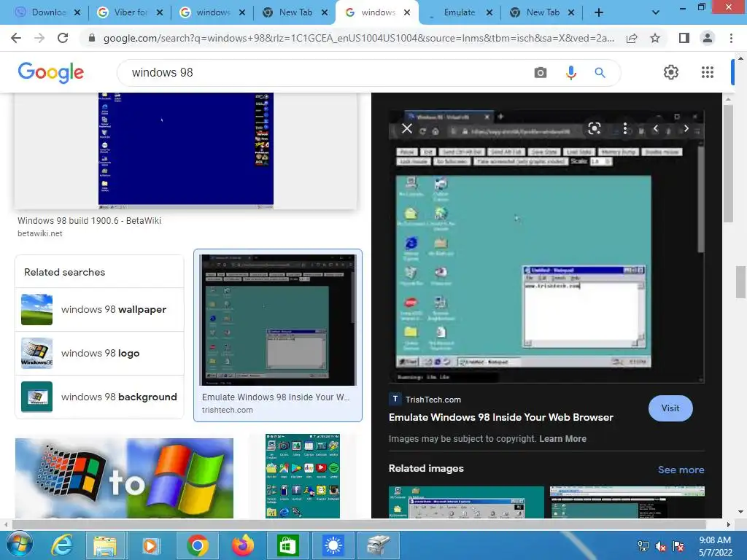Click the Visit button

(x=670, y=408)
